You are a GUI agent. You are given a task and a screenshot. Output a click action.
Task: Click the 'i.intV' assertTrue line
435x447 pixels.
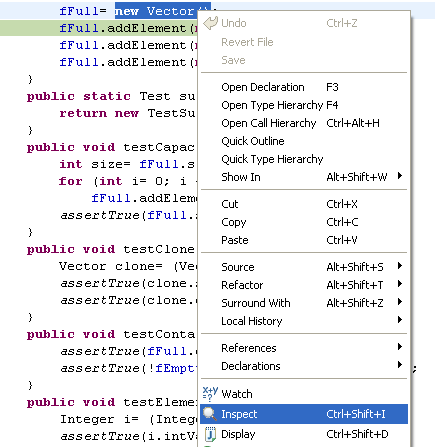point(128,436)
